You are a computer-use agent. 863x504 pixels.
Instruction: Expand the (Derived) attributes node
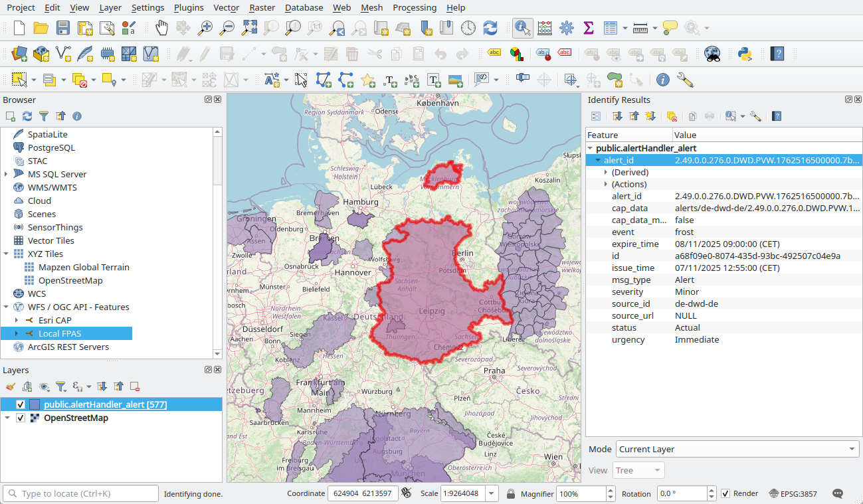606,172
